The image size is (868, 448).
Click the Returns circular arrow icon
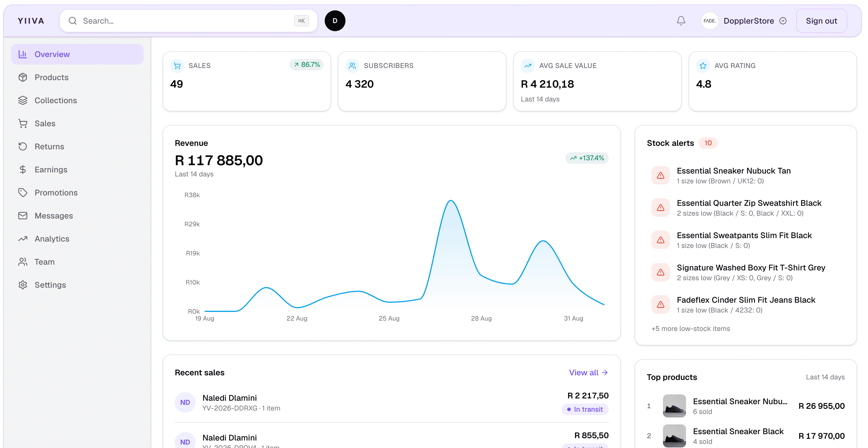coord(22,146)
